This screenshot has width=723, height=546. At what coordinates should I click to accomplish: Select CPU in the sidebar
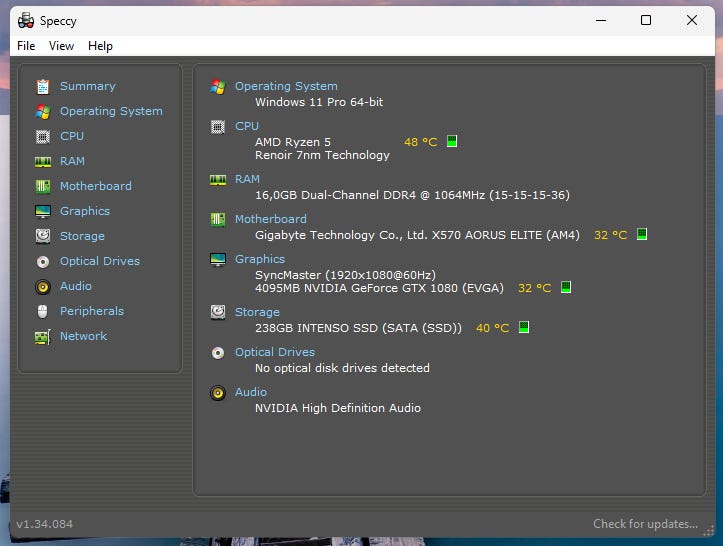point(72,136)
